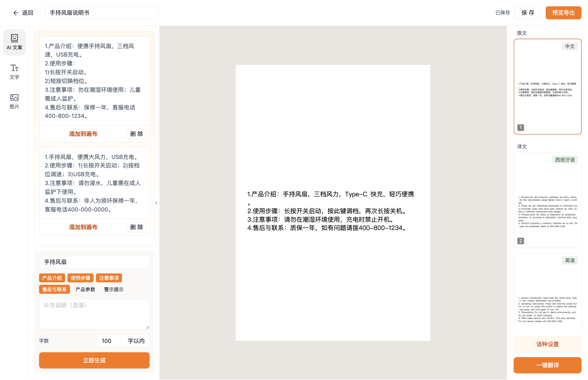Toggle the 注意事项 tag

point(109,278)
